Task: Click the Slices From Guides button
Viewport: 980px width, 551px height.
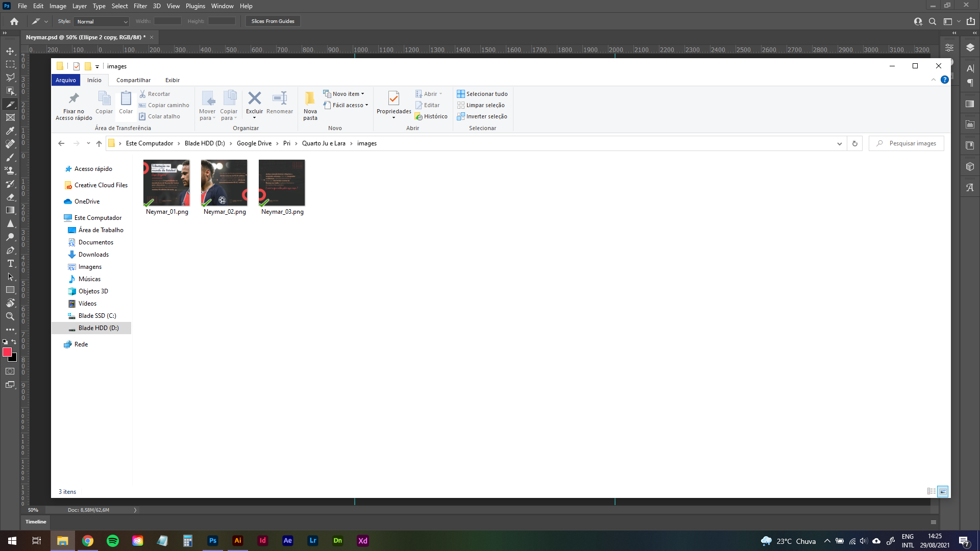Action: pyautogui.click(x=273, y=21)
